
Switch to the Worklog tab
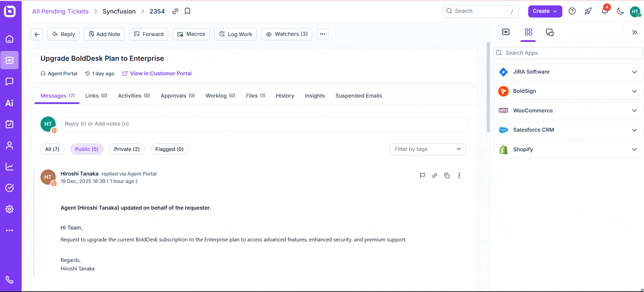point(220,96)
